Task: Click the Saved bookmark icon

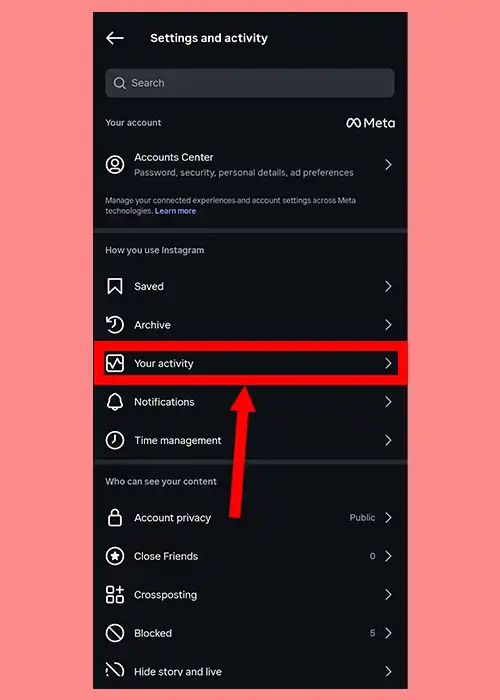Action: click(115, 286)
